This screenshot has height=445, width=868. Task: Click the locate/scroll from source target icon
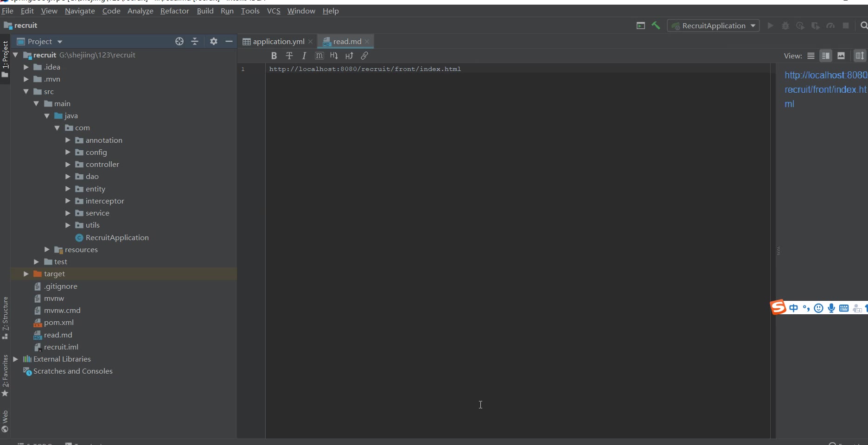[179, 41]
